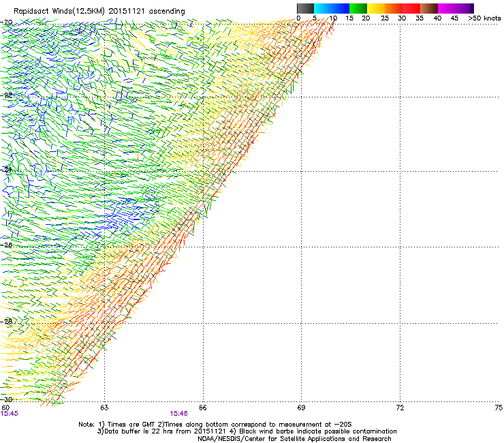
Task: Click the purple '15:45' time label
Action: point(10,414)
